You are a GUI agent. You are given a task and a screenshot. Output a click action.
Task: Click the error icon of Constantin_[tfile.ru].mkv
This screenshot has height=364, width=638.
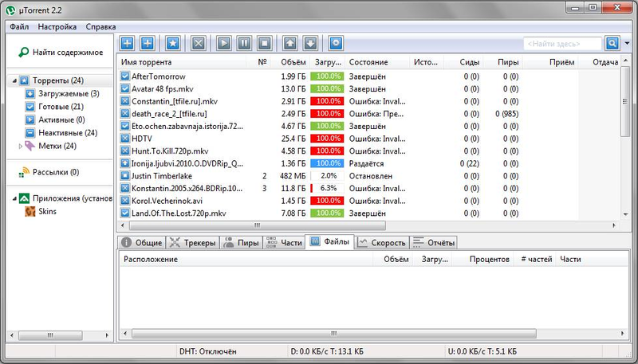click(125, 101)
